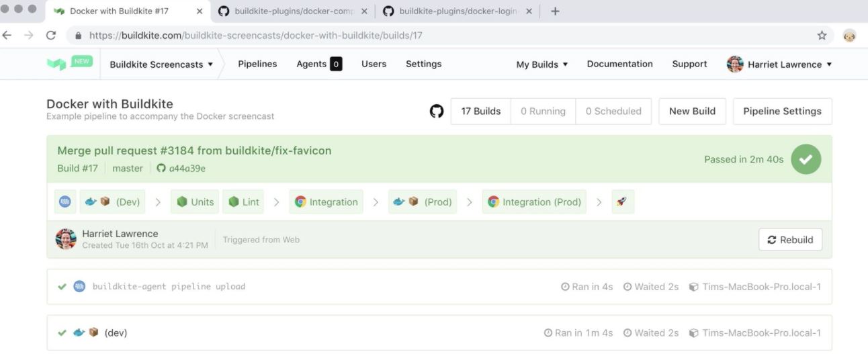The height and width of the screenshot is (354, 868).
Task: Open the Buildkite Screencasts organization dropdown
Action: 161,64
